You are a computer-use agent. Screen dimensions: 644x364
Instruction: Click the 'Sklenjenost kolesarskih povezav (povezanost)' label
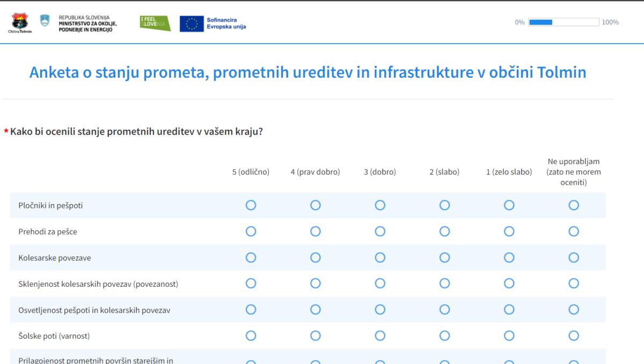[98, 284]
